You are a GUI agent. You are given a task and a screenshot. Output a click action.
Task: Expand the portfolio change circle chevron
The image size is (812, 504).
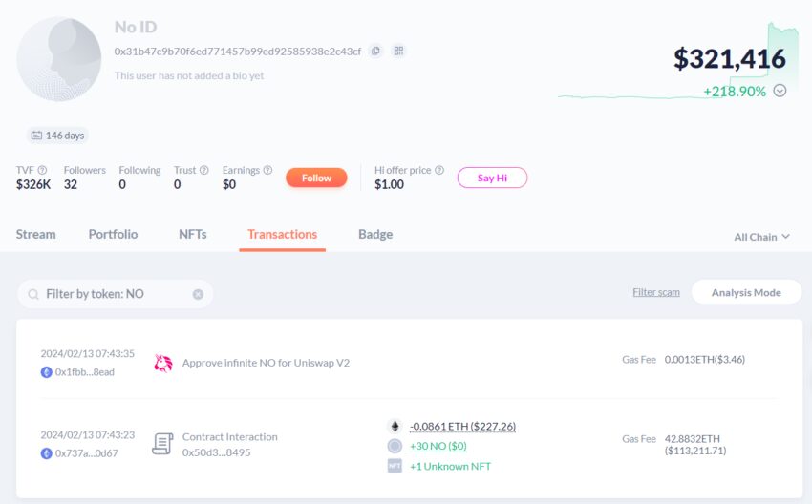tap(780, 91)
